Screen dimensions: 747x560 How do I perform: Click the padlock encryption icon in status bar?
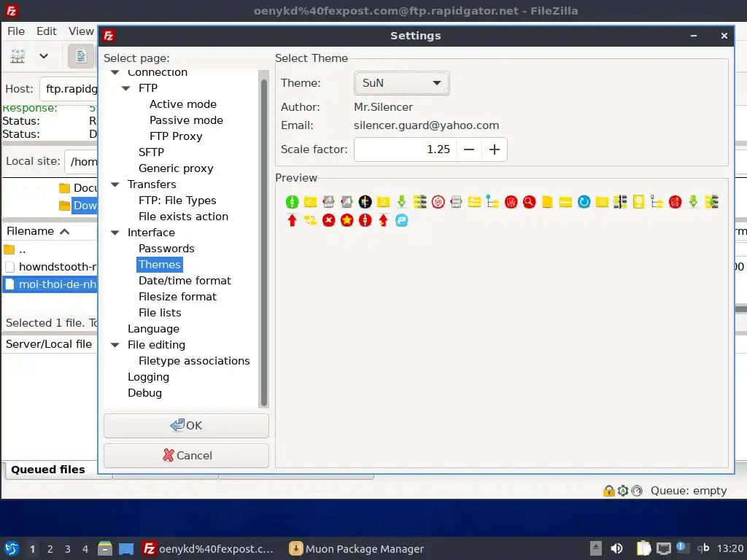[x=608, y=491]
